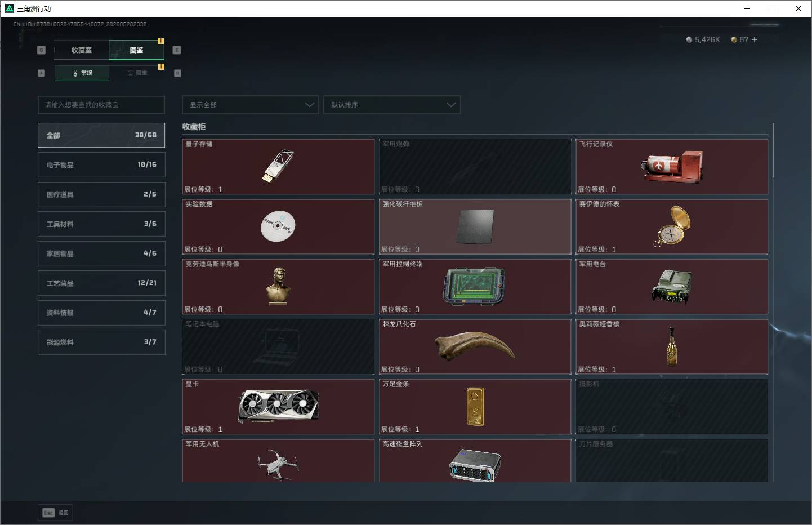Choose the 显卡 graphics card item
This screenshot has height=525, width=812.
[x=278, y=407]
